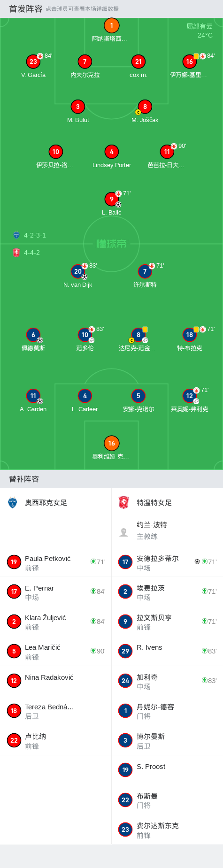
Task: Open 奥西耶克女足 team page
Action: click(46, 503)
